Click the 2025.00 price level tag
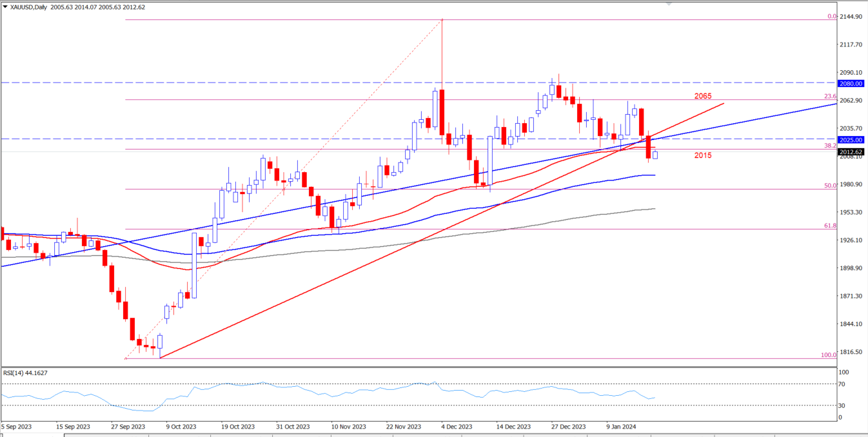868x437 pixels. pos(852,139)
